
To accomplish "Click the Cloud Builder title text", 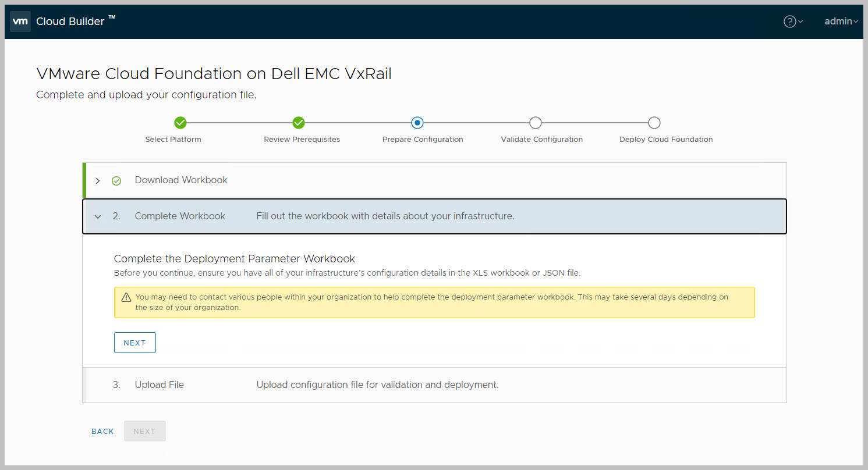I will tap(70, 22).
